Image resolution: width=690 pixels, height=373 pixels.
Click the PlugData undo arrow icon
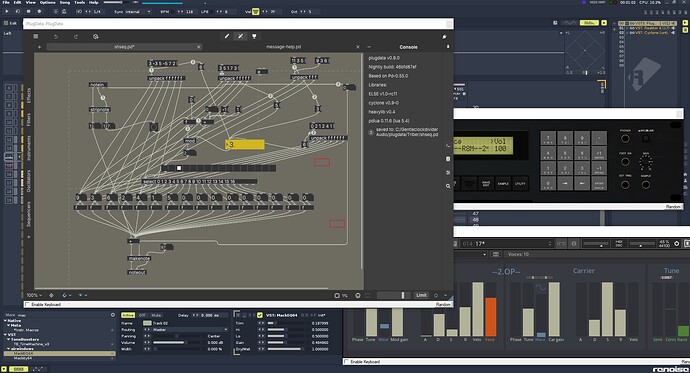(56, 37)
